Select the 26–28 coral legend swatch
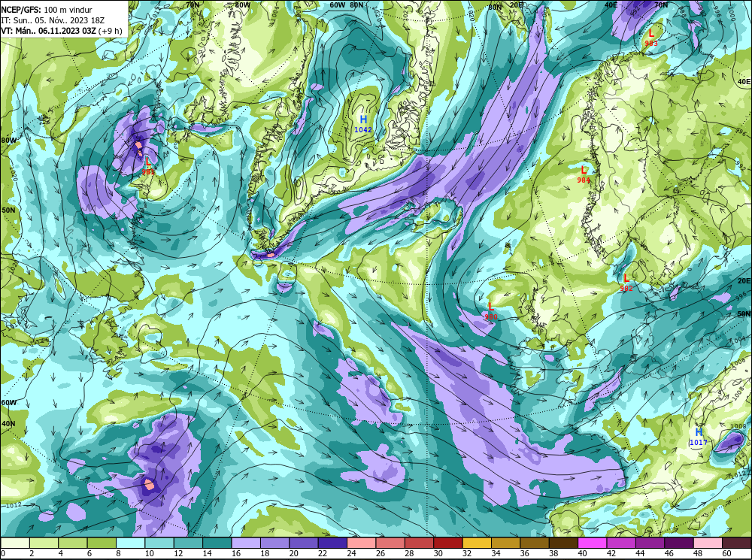 [390, 543]
